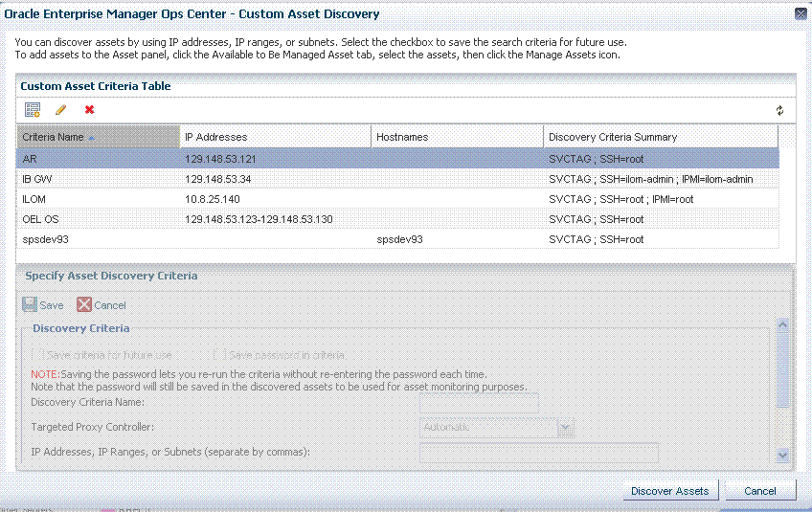812x512 pixels.
Task: Click the IP Addresses column header
Action: point(276,137)
